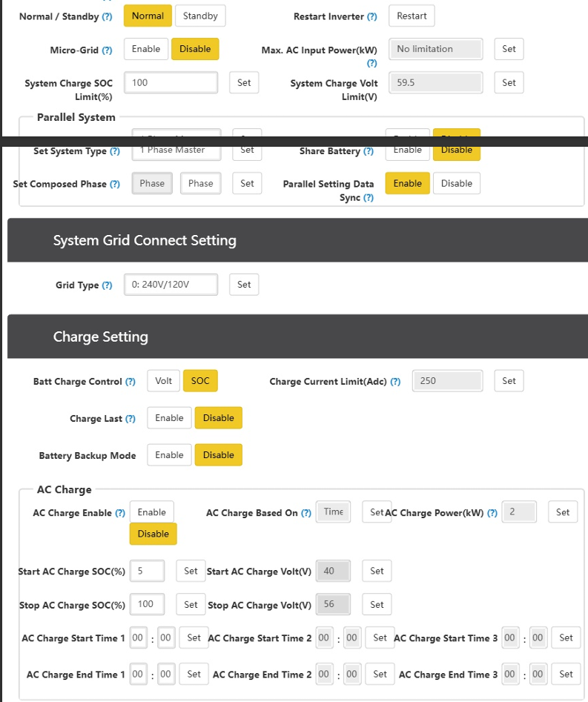
Task: Enable Micro-Grid
Action: pyautogui.click(x=146, y=49)
